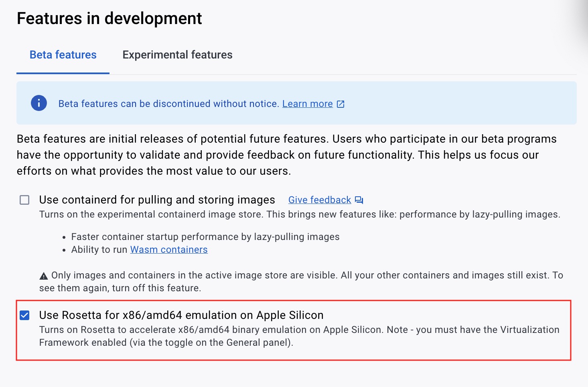Uncheck Use Rosetta for x86/amd64 emulation
This screenshot has width=588, height=387.
[24, 315]
